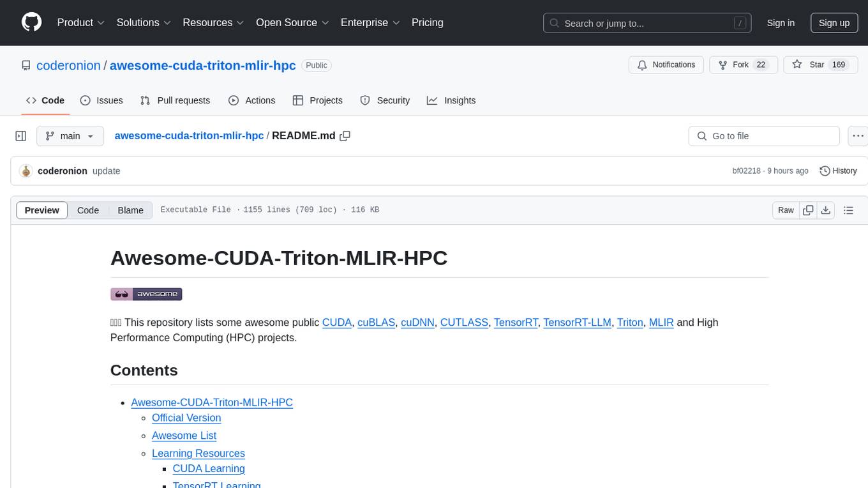The height and width of the screenshot is (488, 868).
Task: Expand the Resources menu
Action: point(213,22)
